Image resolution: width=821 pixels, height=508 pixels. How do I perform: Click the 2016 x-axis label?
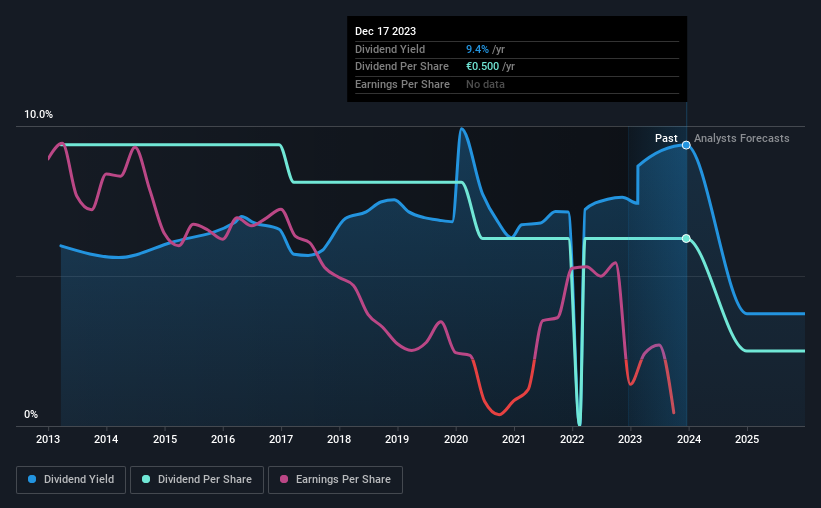pyautogui.click(x=223, y=439)
